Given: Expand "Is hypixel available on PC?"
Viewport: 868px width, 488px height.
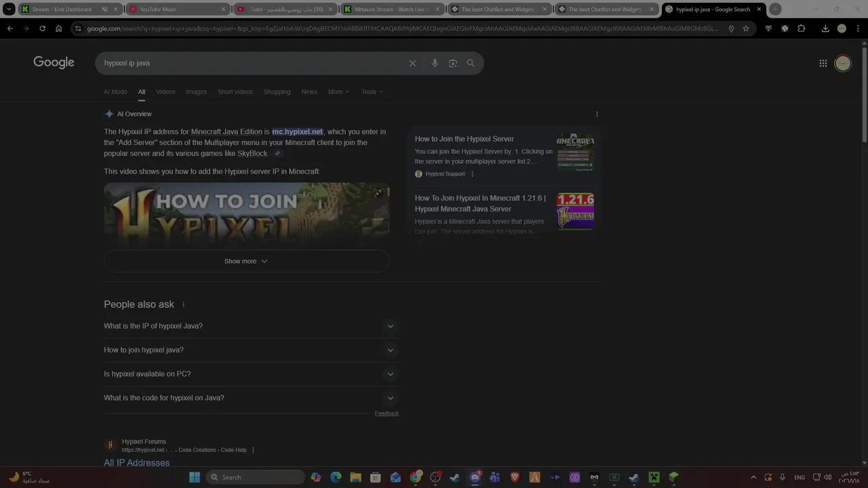Looking at the screenshot, I should 251,374.
